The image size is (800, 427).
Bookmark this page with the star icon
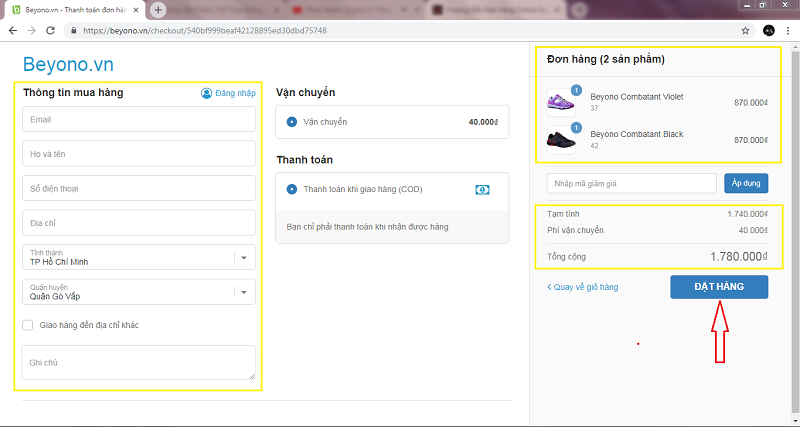pos(745,31)
